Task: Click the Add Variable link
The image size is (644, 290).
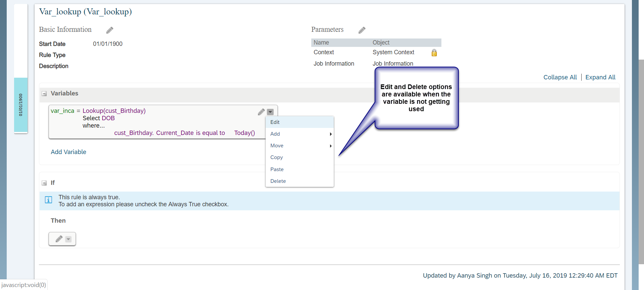Action: (x=68, y=152)
